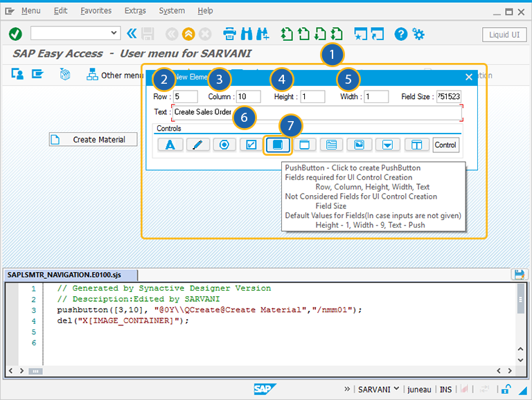Click the Print icon
This screenshot has height=400, width=532.
click(x=230, y=34)
